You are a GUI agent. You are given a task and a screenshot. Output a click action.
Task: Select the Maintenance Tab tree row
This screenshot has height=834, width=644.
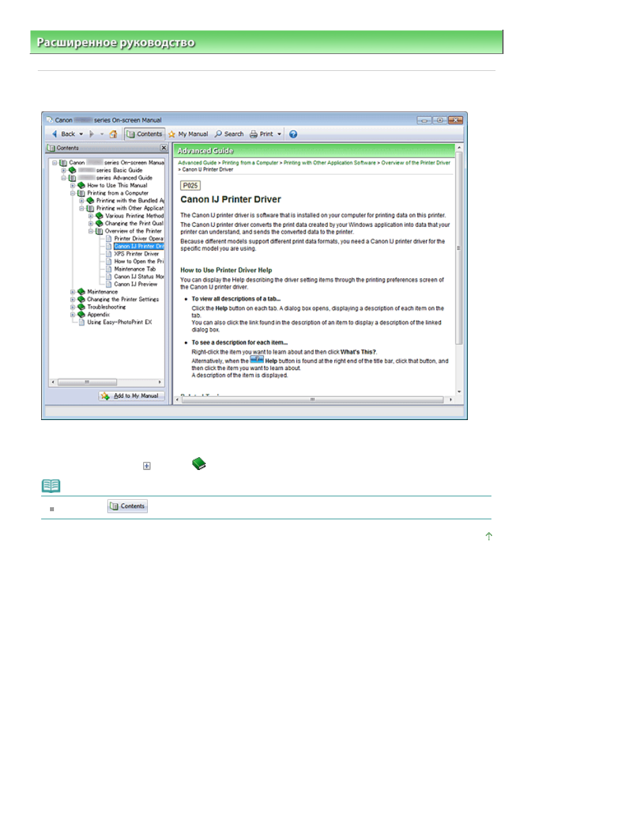click(x=134, y=269)
